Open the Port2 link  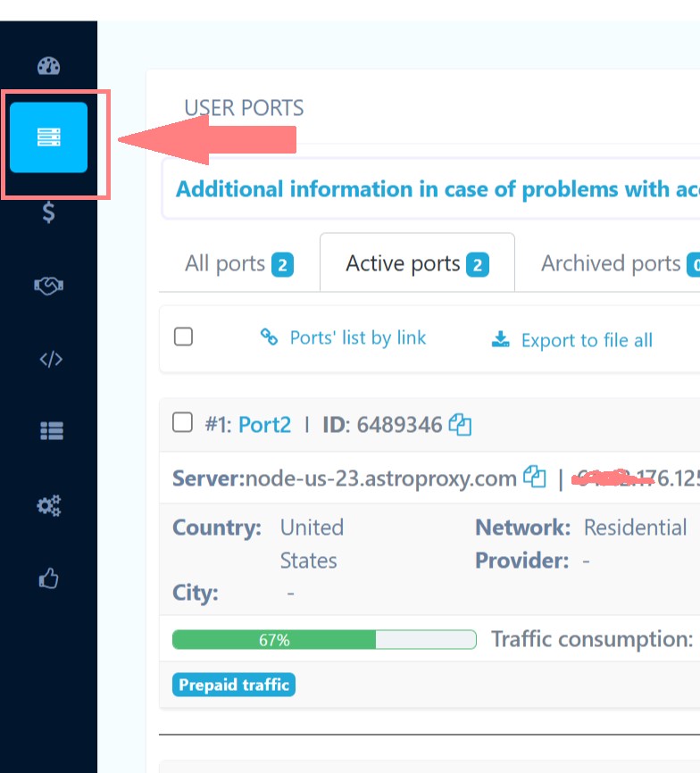[264, 426]
